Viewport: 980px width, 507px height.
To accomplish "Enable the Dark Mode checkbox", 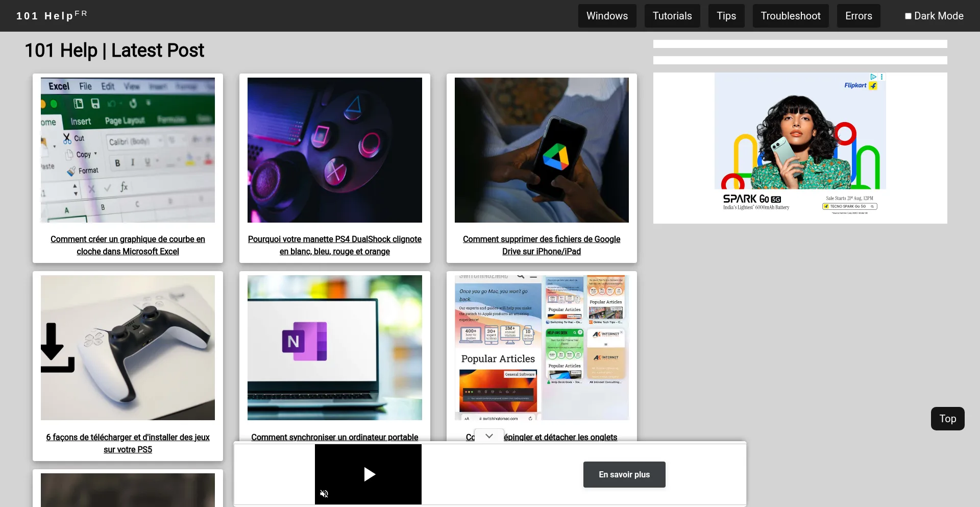I will pyautogui.click(x=908, y=16).
